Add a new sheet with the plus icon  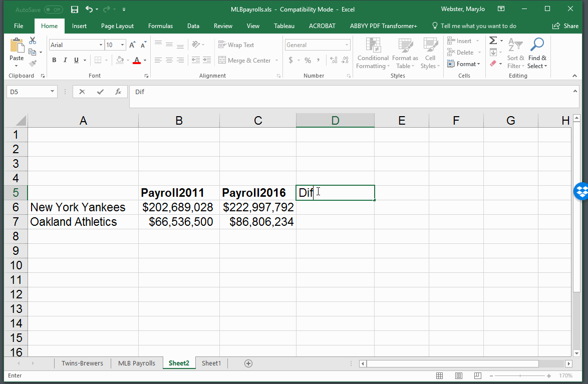(x=248, y=363)
